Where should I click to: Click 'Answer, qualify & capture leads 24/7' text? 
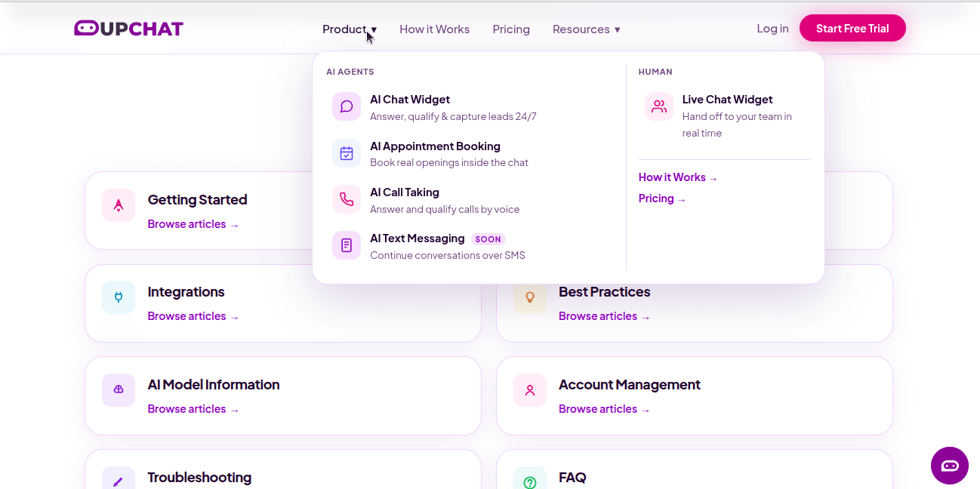(453, 116)
